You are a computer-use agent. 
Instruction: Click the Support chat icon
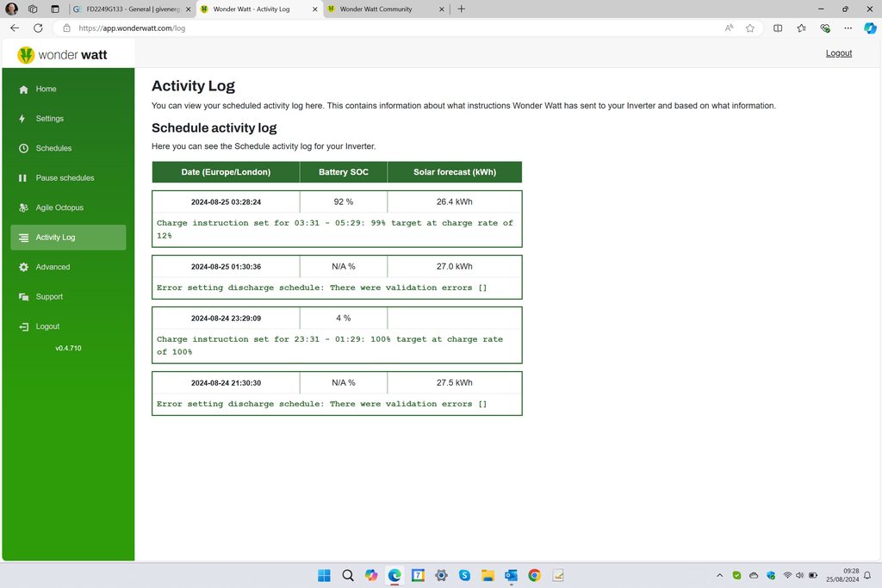coord(23,297)
